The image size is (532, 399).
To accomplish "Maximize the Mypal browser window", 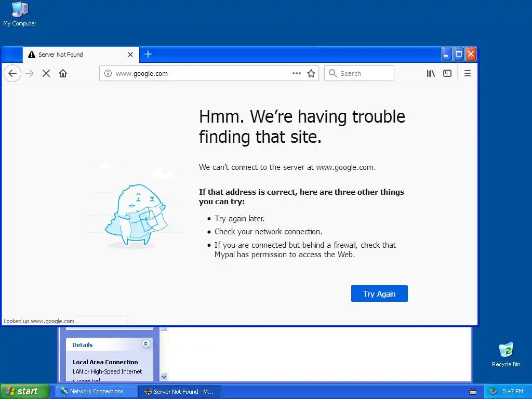I will 459,54.
